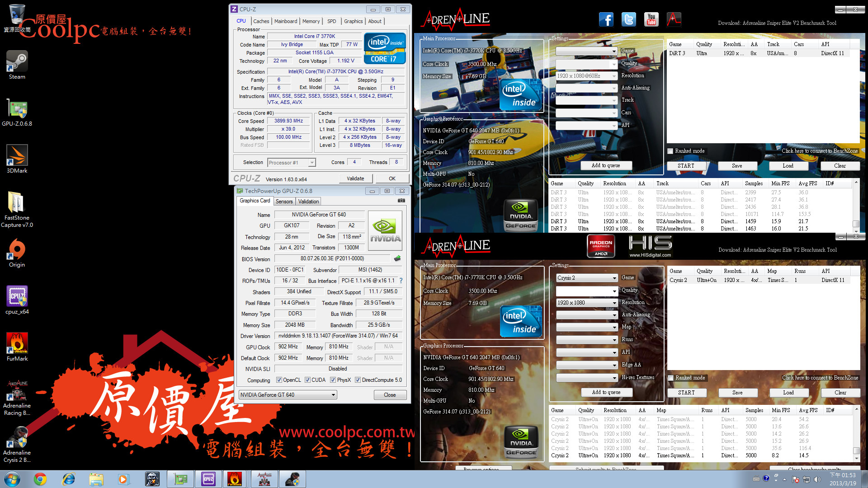Image resolution: width=868 pixels, height=488 pixels.
Task: Click Load in the Crysis 2 window
Action: 788,393
